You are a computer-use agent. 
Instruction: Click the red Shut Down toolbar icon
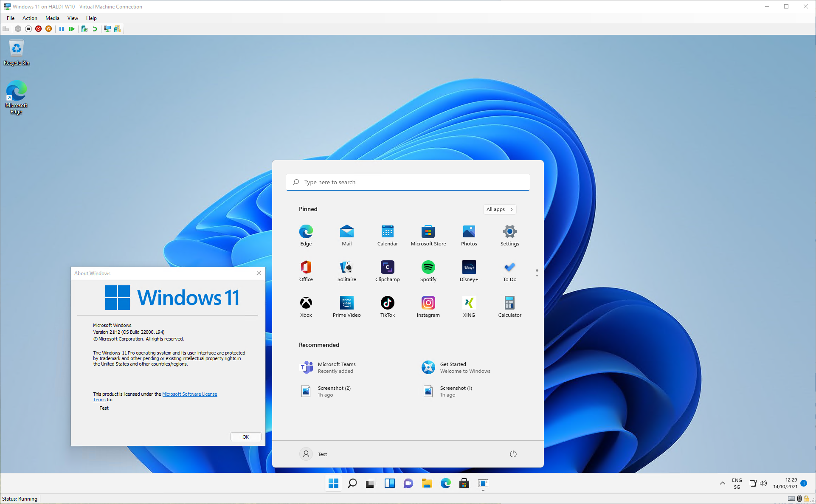tap(39, 29)
